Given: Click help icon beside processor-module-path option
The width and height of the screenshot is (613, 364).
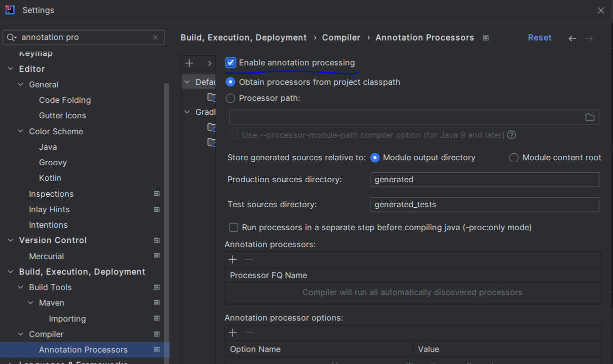Looking at the screenshot, I should pos(511,135).
